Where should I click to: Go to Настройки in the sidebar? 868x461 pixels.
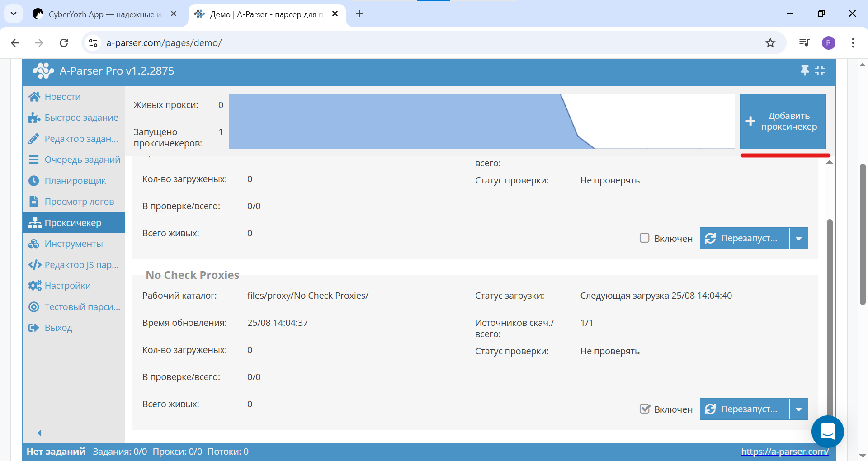point(67,286)
